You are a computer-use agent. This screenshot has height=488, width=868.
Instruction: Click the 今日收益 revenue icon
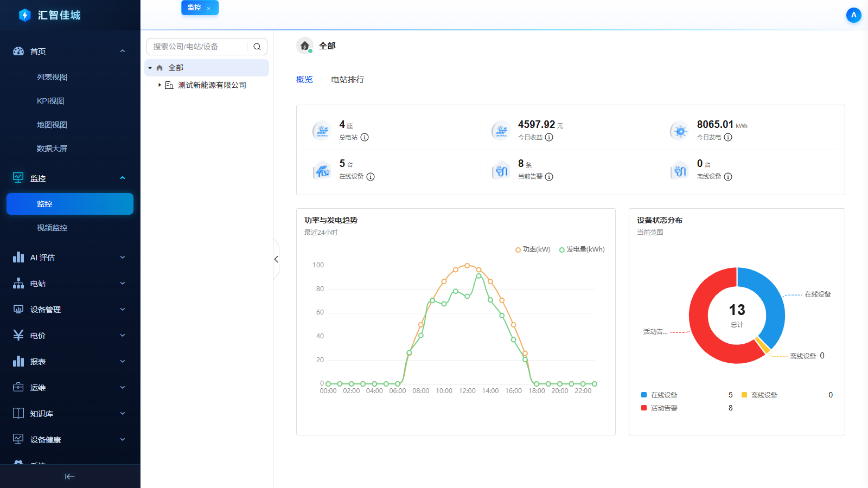click(x=501, y=131)
